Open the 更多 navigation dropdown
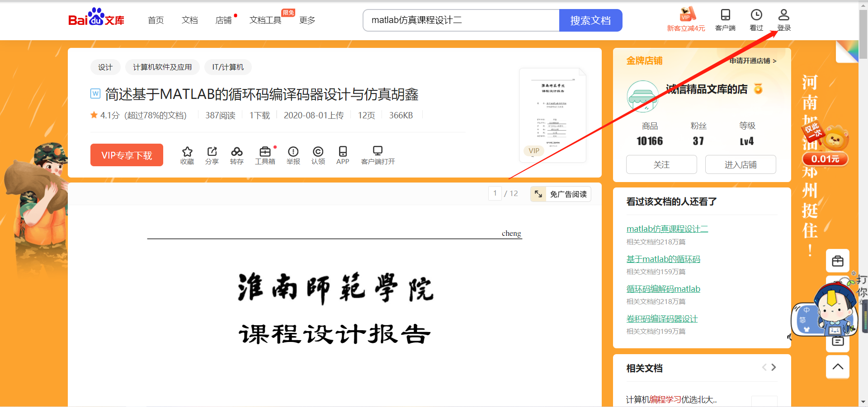868x407 pixels. (307, 20)
